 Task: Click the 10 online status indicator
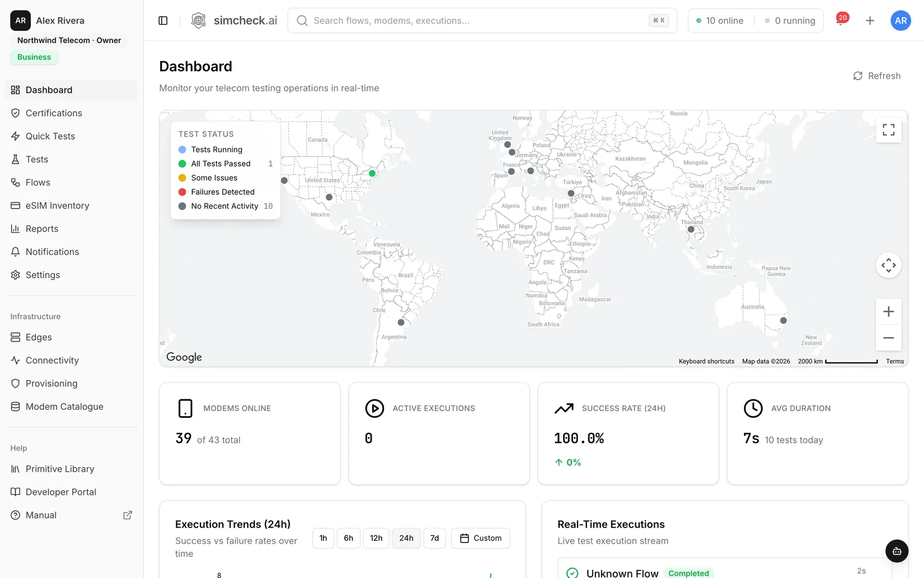coord(720,21)
